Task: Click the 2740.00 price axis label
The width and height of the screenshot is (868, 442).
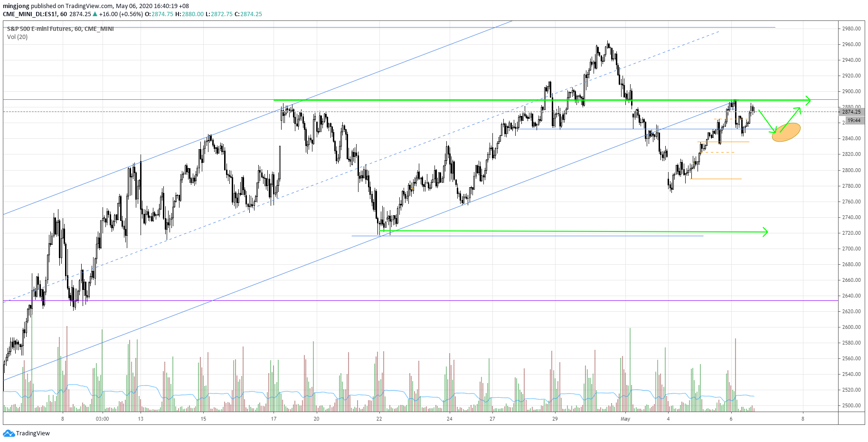Action: [x=851, y=217]
